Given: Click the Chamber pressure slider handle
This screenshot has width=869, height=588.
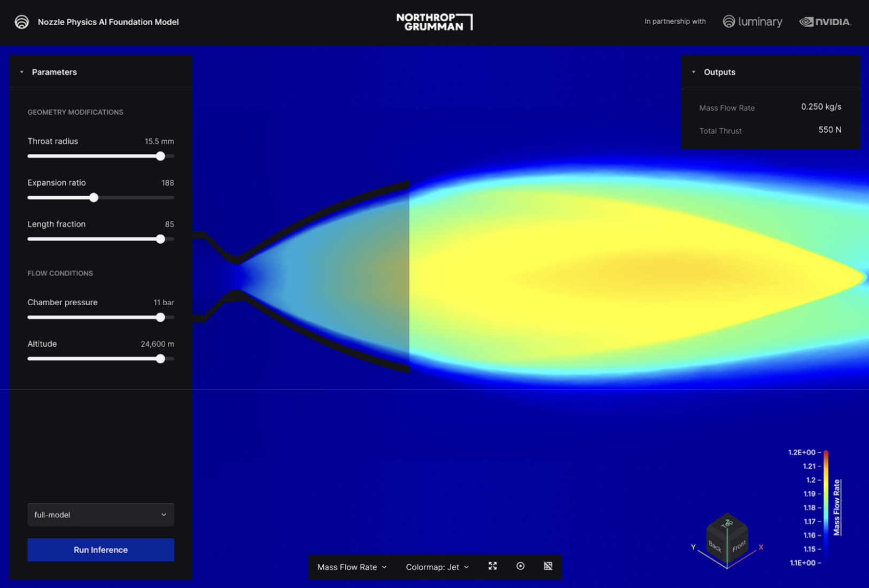Looking at the screenshot, I should click(x=160, y=317).
